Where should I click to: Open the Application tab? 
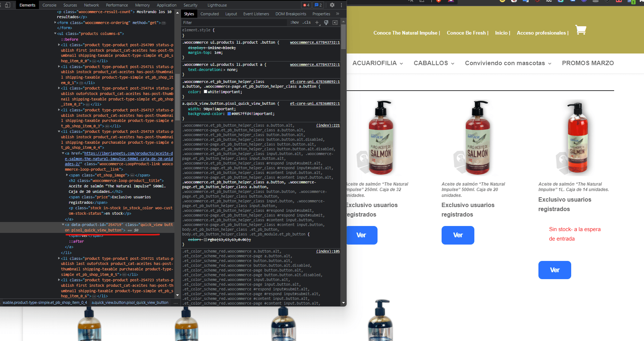tap(167, 5)
